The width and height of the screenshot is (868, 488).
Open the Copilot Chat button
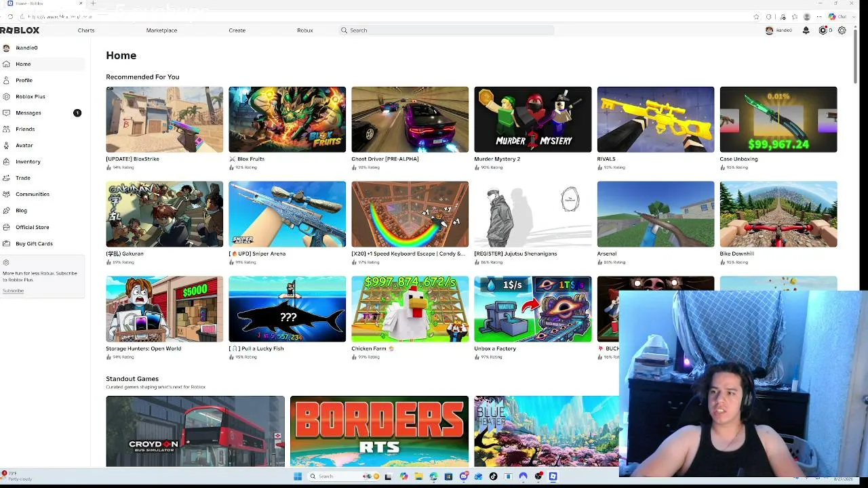[x=836, y=17]
